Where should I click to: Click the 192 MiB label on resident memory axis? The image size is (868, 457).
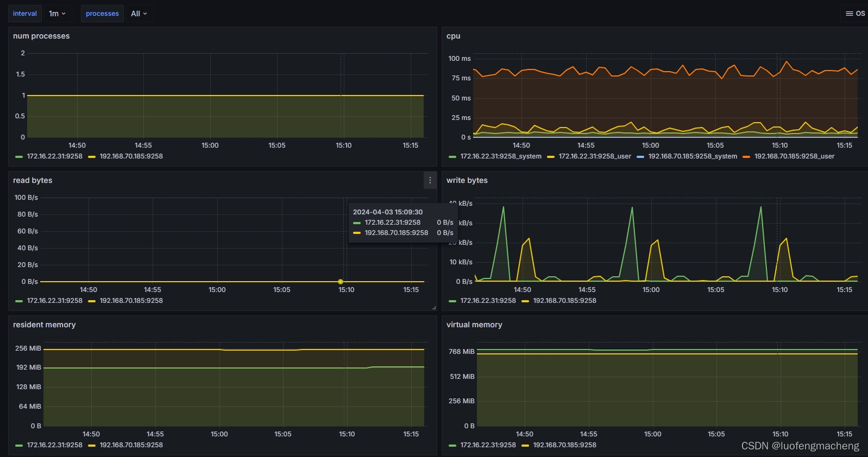29,367
